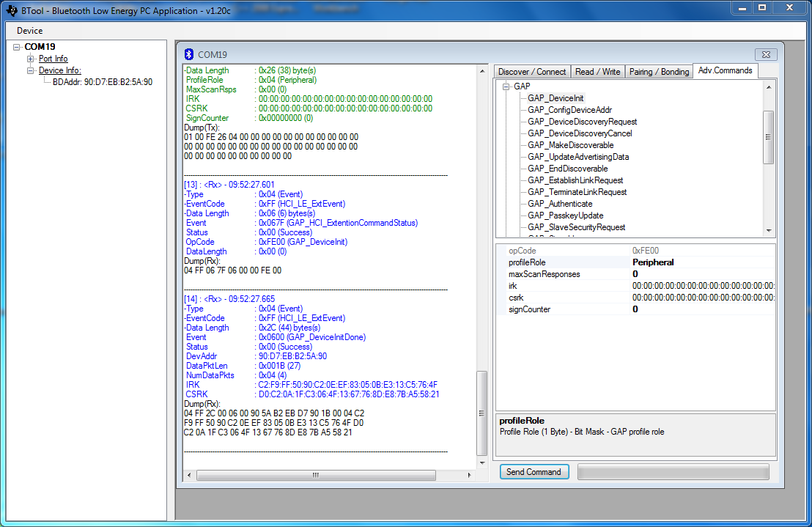Click log scrollbar down arrow
The height and width of the screenshot is (527, 812).
tap(482, 462)
